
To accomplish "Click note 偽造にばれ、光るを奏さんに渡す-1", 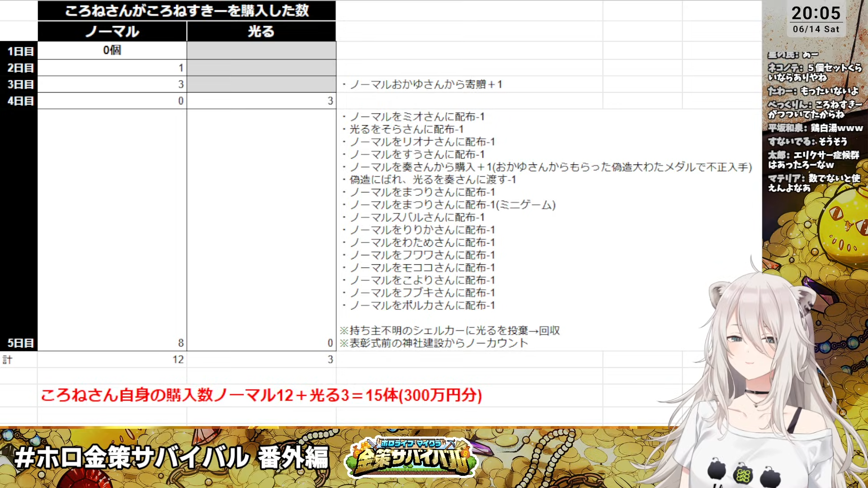I will tap(429, 180).
